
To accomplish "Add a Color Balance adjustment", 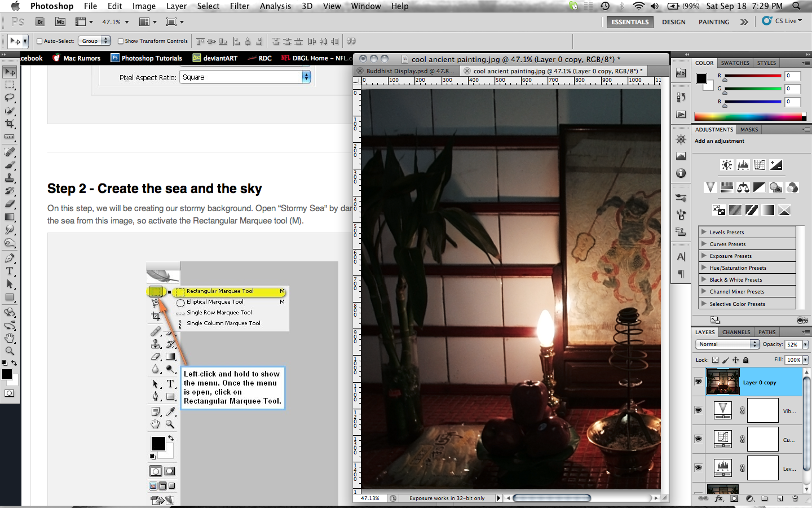I will point(743,187).
